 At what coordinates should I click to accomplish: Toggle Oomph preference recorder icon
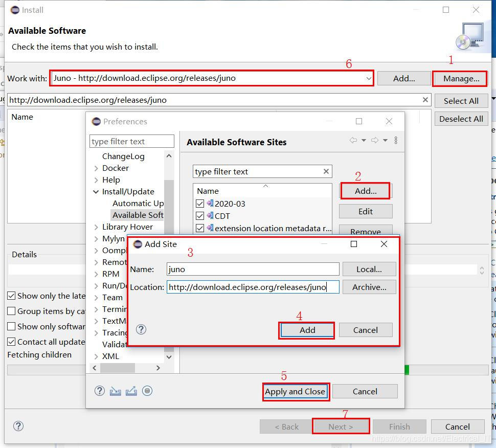[x=147, y=391]
